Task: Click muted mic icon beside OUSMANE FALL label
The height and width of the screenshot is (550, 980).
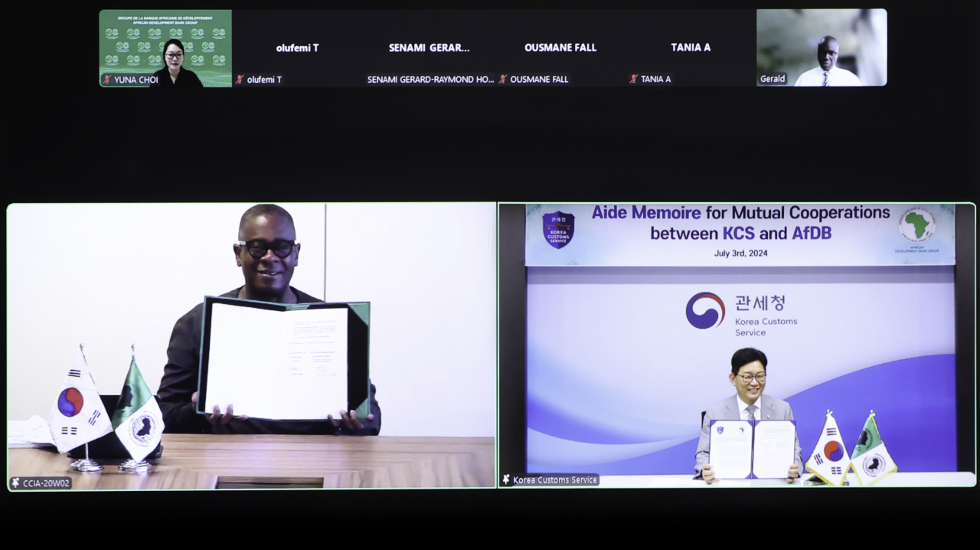Action: click(x=503, y=80)
